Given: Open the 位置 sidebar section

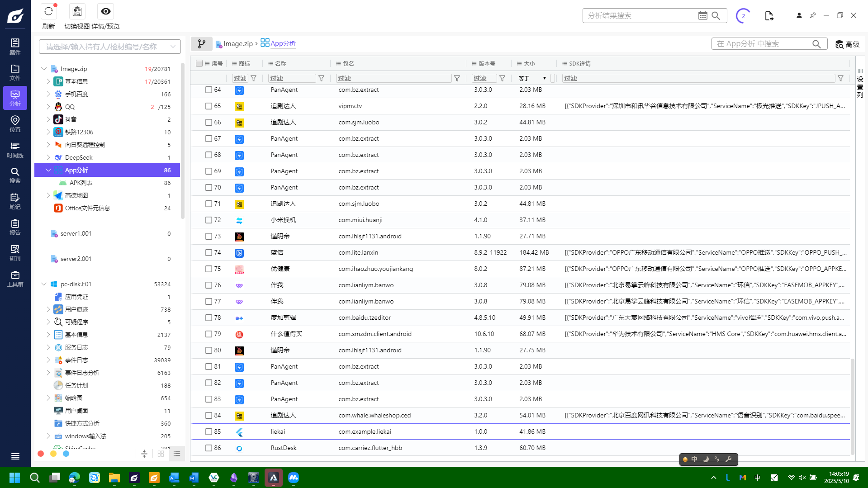Looking at the screenshot, I should (x=15, y=123).
